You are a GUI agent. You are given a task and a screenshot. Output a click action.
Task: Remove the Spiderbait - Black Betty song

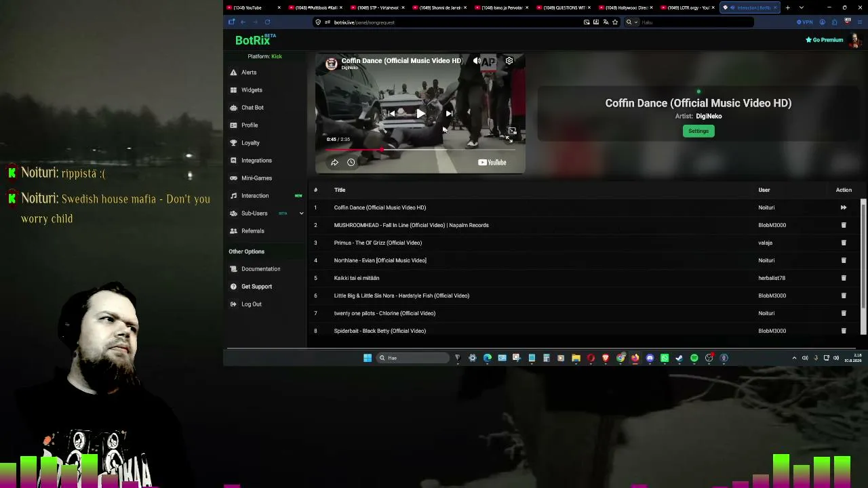pos(844,331)
